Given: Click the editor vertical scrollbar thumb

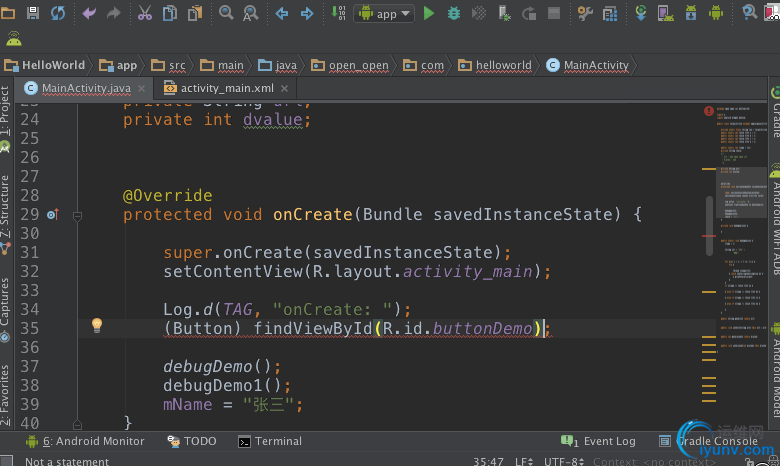Looking at the screenshot, I should [709, 226].
